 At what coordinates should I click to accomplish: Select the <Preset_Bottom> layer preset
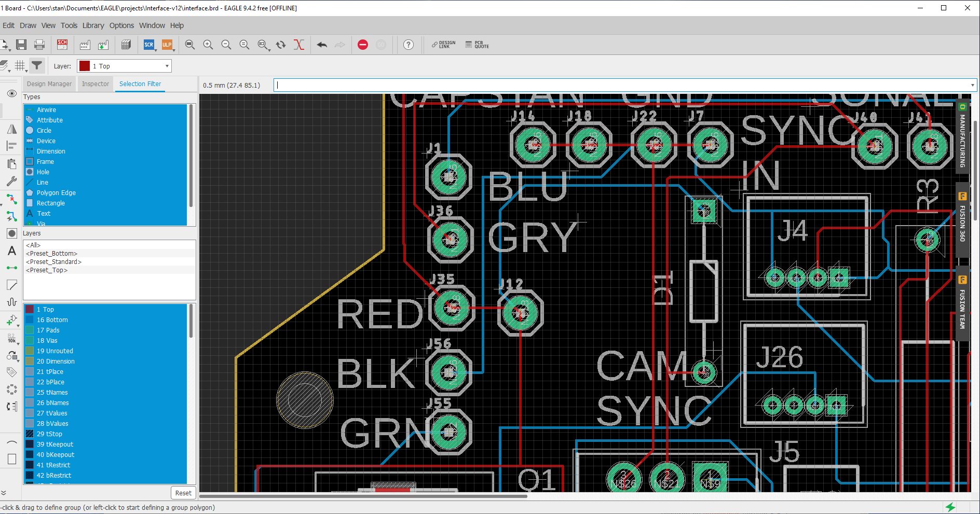tap(110, 254)
